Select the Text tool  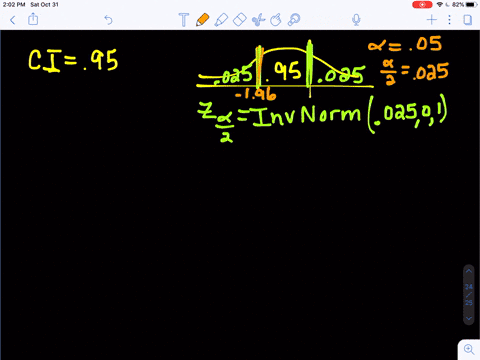click(184, 20)
